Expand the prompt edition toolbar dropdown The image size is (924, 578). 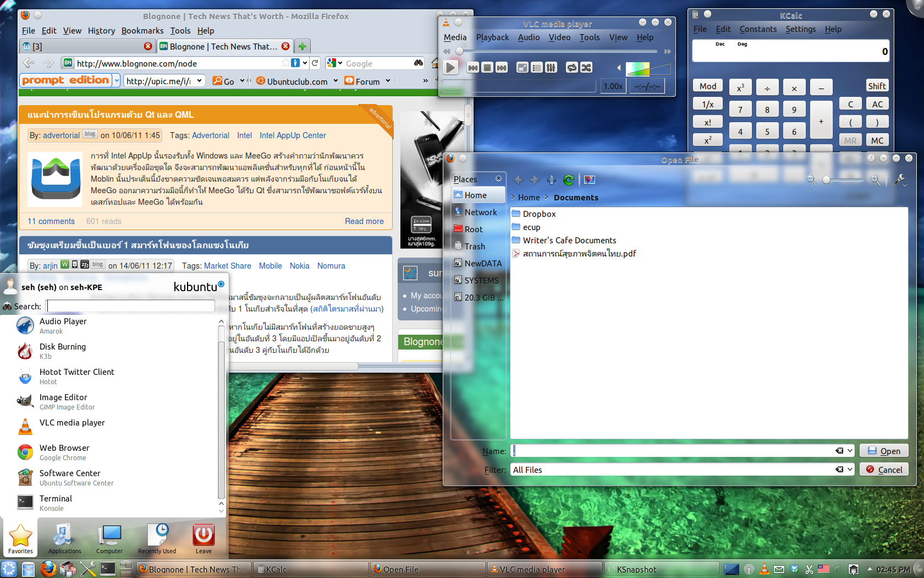pos(117,81)
